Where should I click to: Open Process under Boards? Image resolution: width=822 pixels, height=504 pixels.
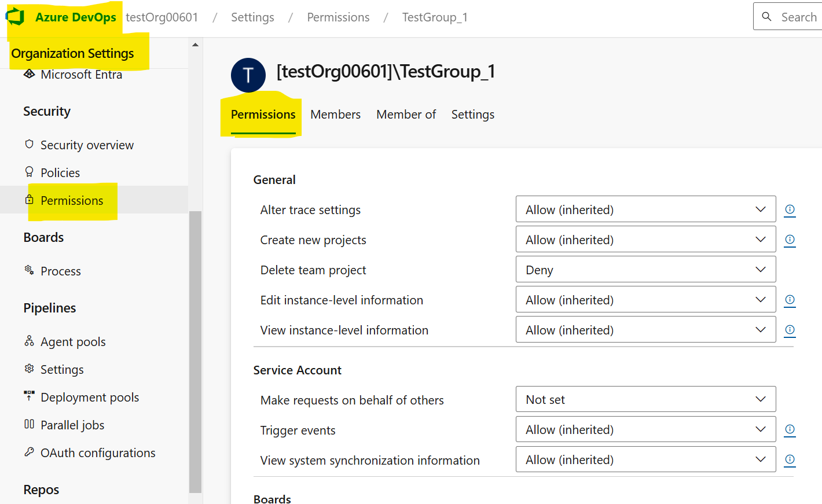click(61, 271)
